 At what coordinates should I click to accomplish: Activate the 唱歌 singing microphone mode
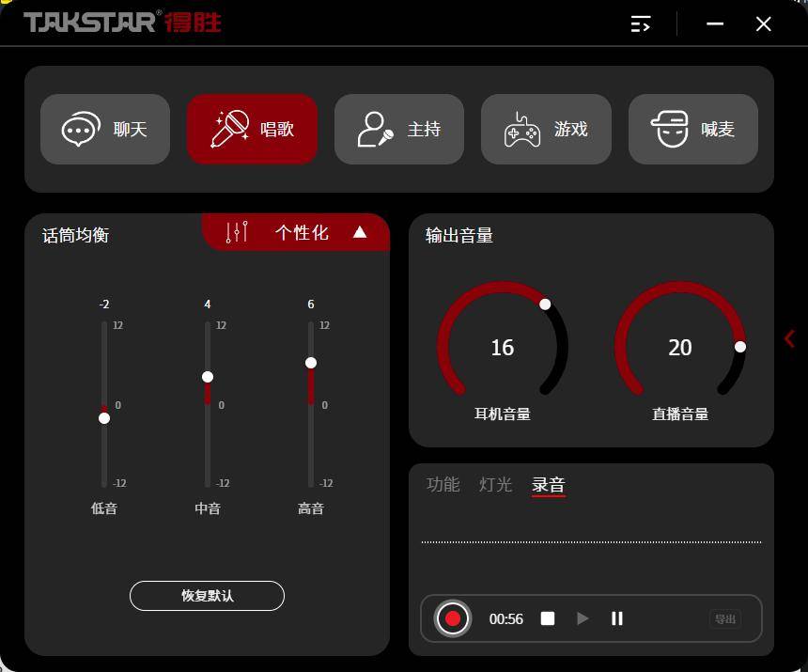click(230, 130)
